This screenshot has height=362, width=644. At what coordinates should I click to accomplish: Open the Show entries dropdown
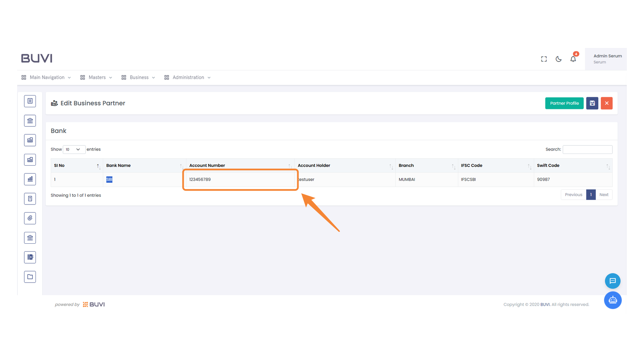74,149
